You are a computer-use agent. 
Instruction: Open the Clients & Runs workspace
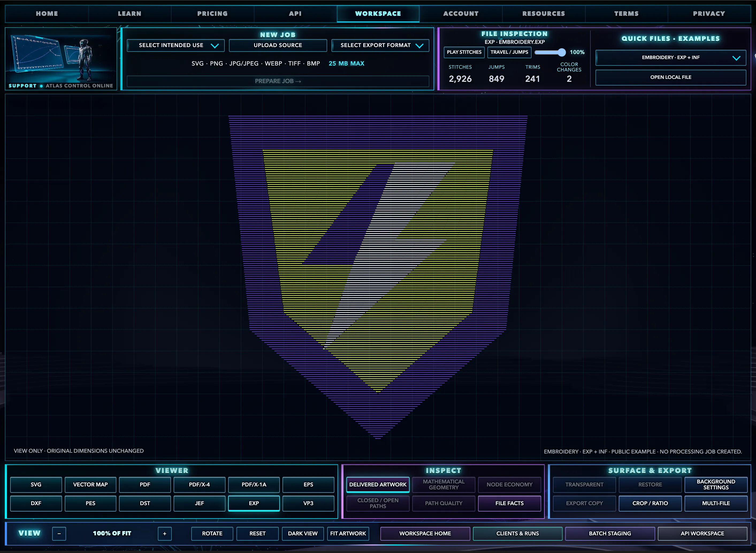517,533
